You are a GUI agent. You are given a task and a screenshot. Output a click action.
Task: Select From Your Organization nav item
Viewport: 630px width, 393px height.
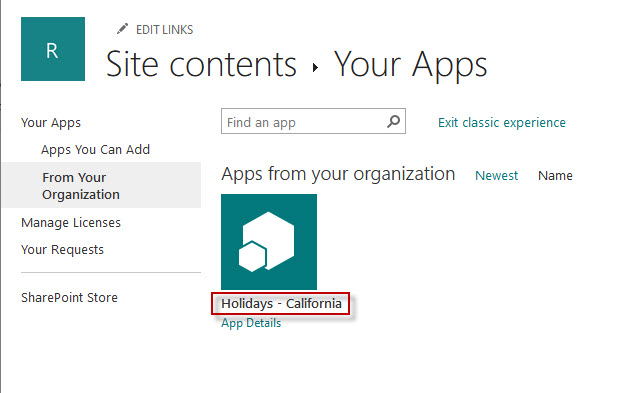101,185
